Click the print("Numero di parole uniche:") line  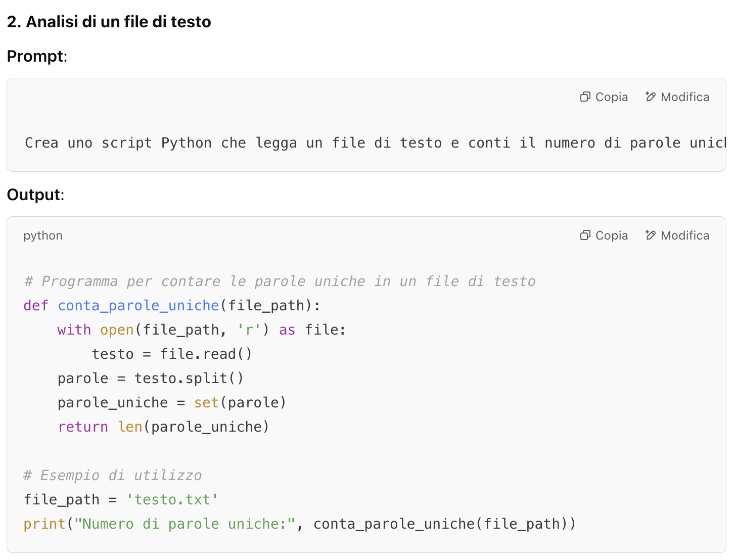(x=300, y=524)
